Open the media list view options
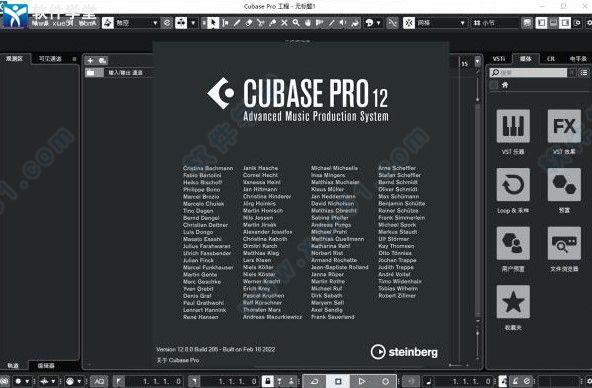The image size is (592, 388). [584, 72]
